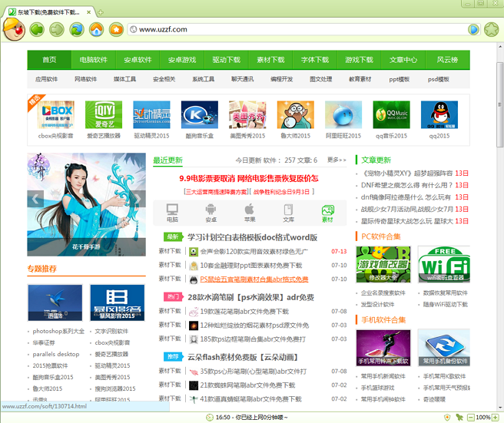Open PS鼠绘五官笔刷素材合集 link

(x=254, y=279)
